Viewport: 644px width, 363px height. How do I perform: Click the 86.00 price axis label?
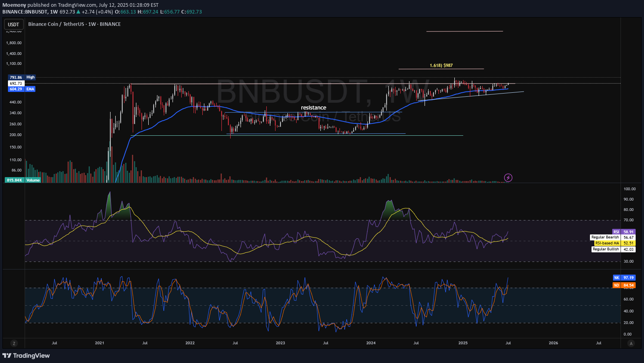click(16, 170)
